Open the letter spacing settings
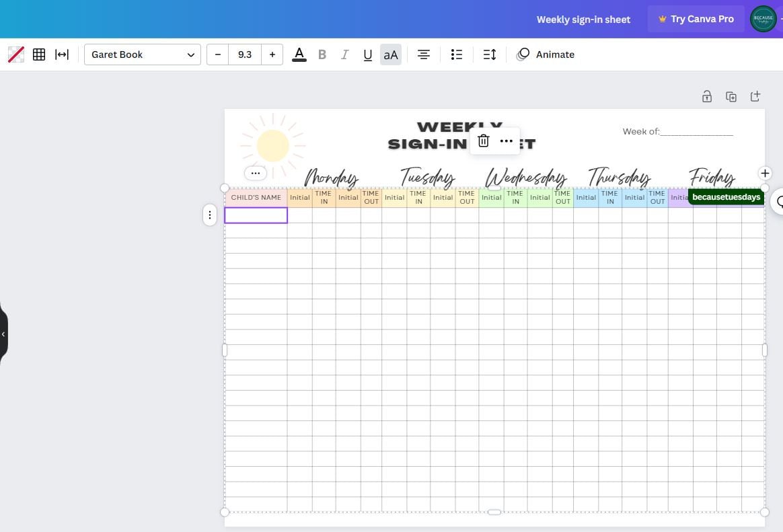 point(62,54)
